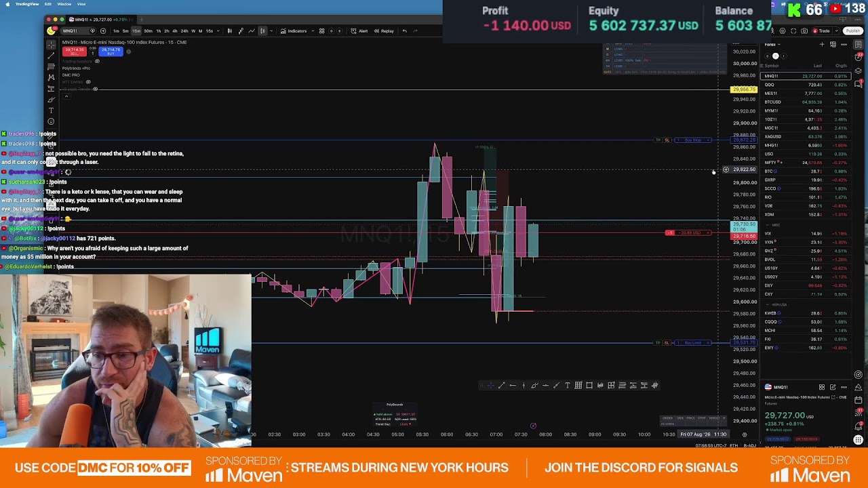Image resolution: width=868 pixels, height=488 pixels.
Task: Click the compare or add symbol plus icon
Action: coord(103,30)
